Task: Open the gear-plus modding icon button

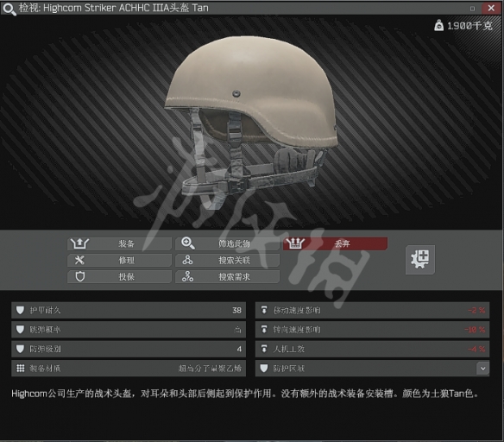Action: coord(419,260)
